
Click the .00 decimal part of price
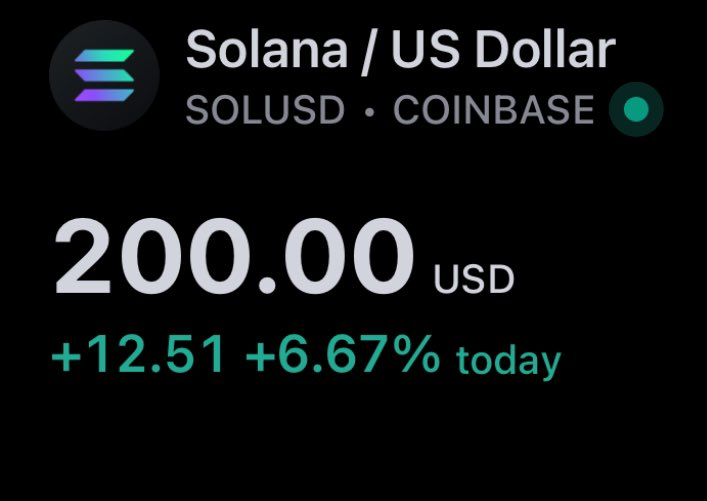point(336,257)
